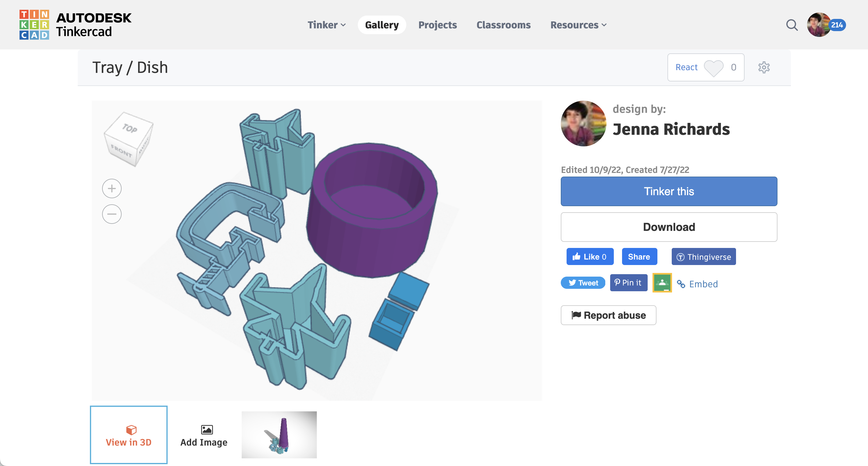This screenshot has width=868, height=466.
Task: Zoom in with the plus button
Action: pyautogui.click(x=112, y=188)
